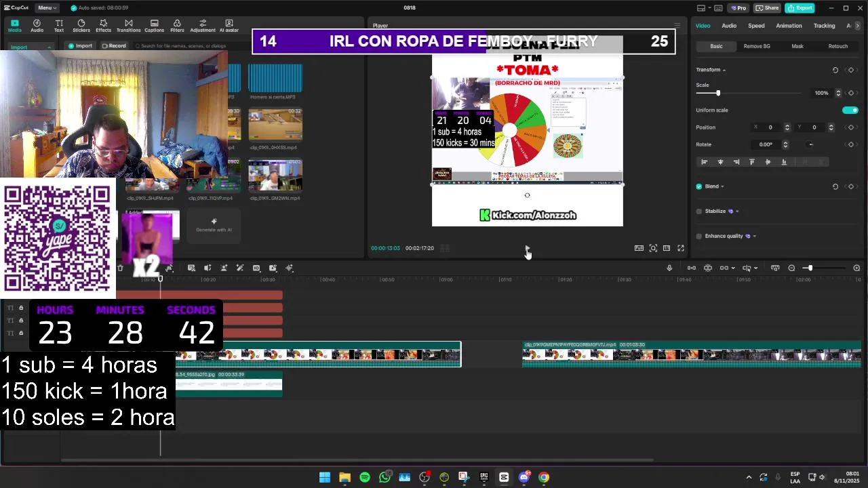Click the Scale slider handle

coord(718,93)
